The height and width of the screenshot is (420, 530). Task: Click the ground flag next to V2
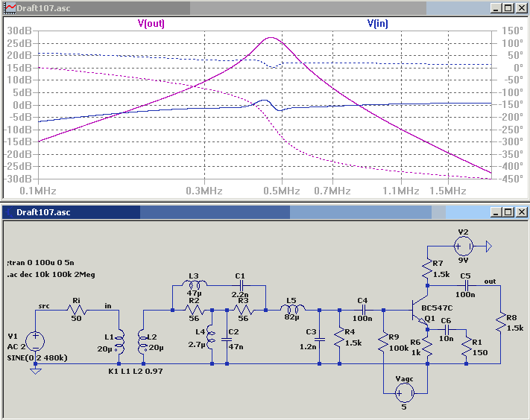[x=489, y=246]
